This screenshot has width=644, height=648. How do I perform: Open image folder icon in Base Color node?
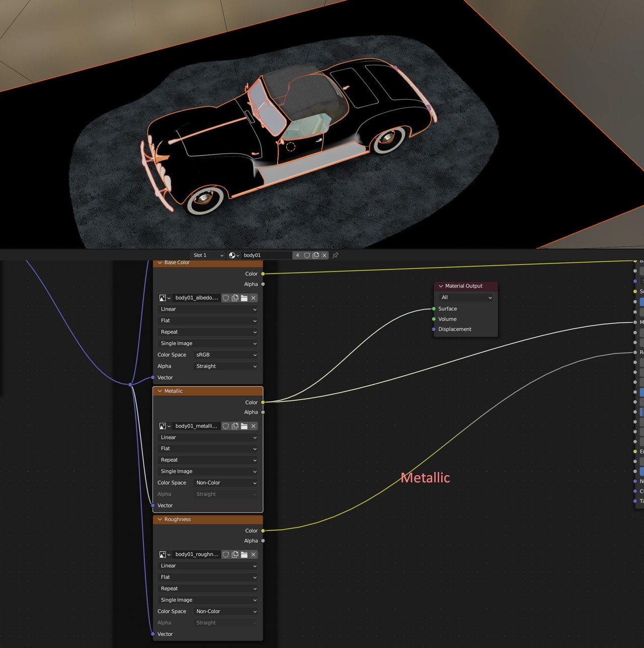[244, 298]
